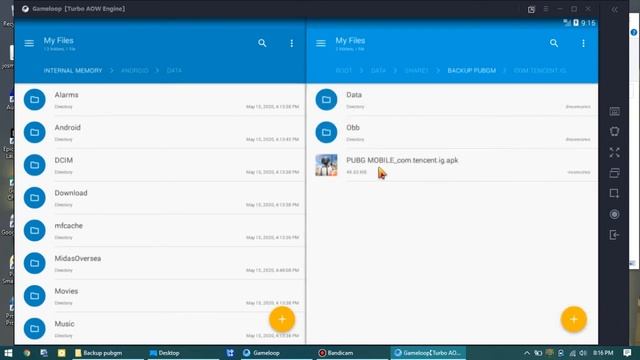The image size is (640, 360).
Task: Open multi-window icon in Gameloop sidebar
Action: pos(615,173)
